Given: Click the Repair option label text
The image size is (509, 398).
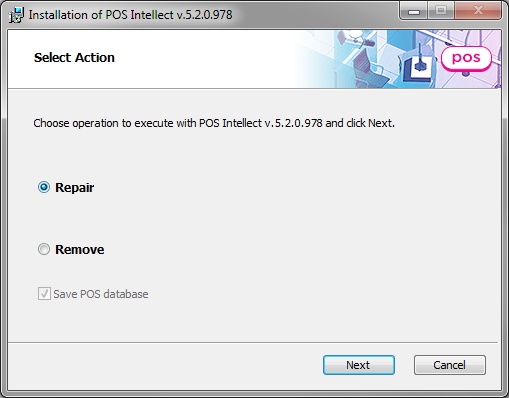Looking at the screenshot, I should [75, 188].
